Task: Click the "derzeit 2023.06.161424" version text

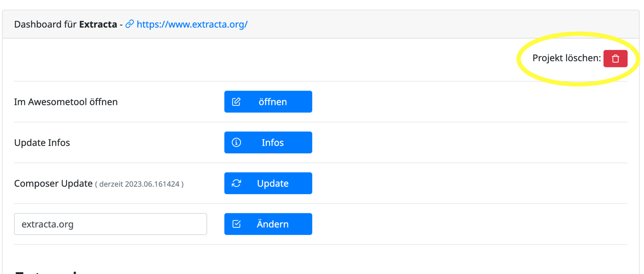Action: [139, 184]
